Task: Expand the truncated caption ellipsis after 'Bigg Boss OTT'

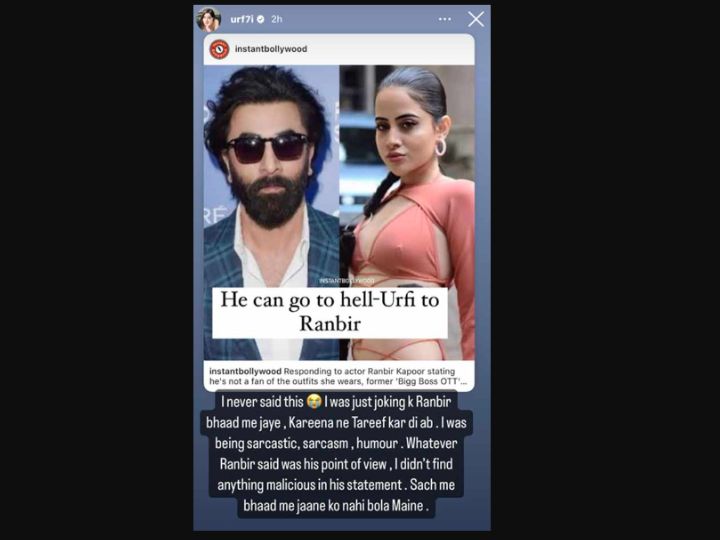Action: point(464,382)
